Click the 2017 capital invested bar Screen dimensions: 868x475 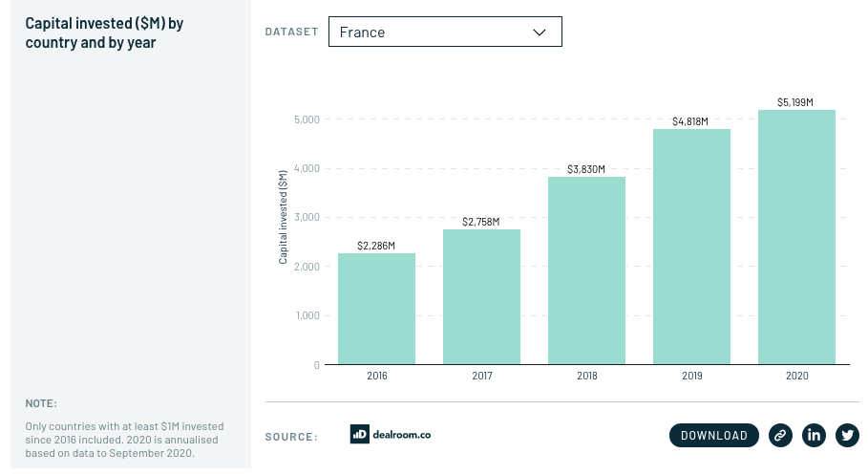[481, 296]
